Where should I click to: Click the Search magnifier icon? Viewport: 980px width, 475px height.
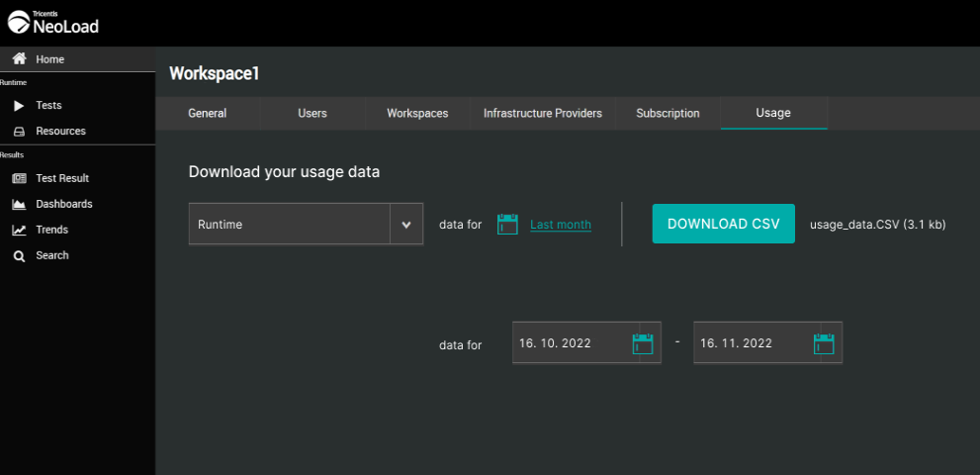(x=19, y=255)
